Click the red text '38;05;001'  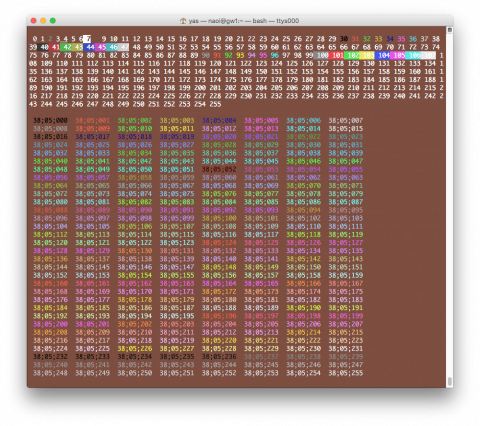[92, 120]
